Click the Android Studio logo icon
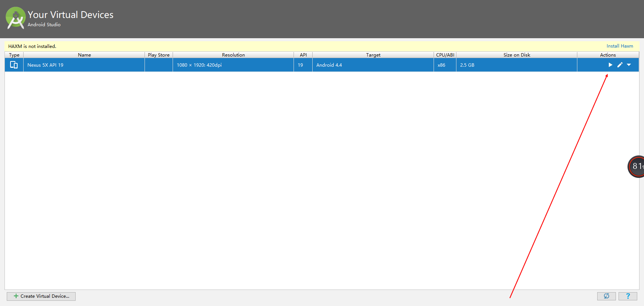The height and width of the screenshot is (306, 644). click(16, 18)
